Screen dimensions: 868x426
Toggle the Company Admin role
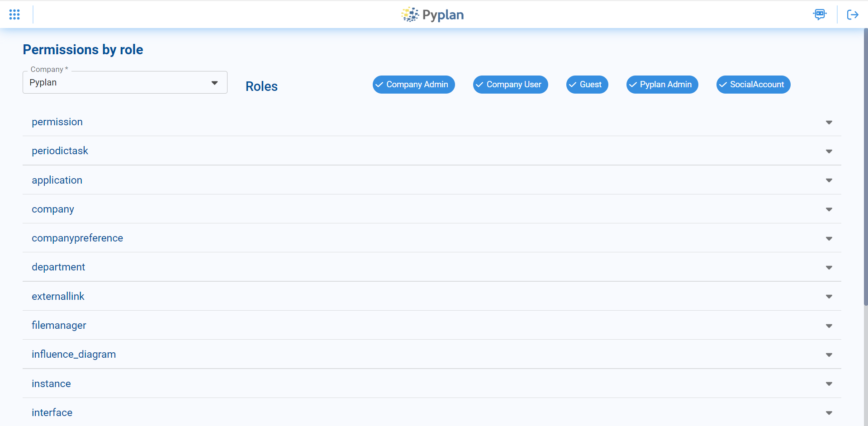click(413, 84)
